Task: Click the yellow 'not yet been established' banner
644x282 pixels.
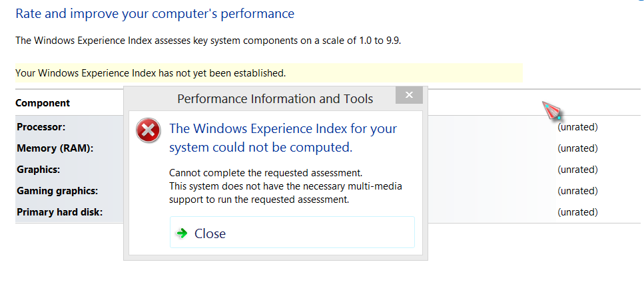Action: (x=151, y=72)
